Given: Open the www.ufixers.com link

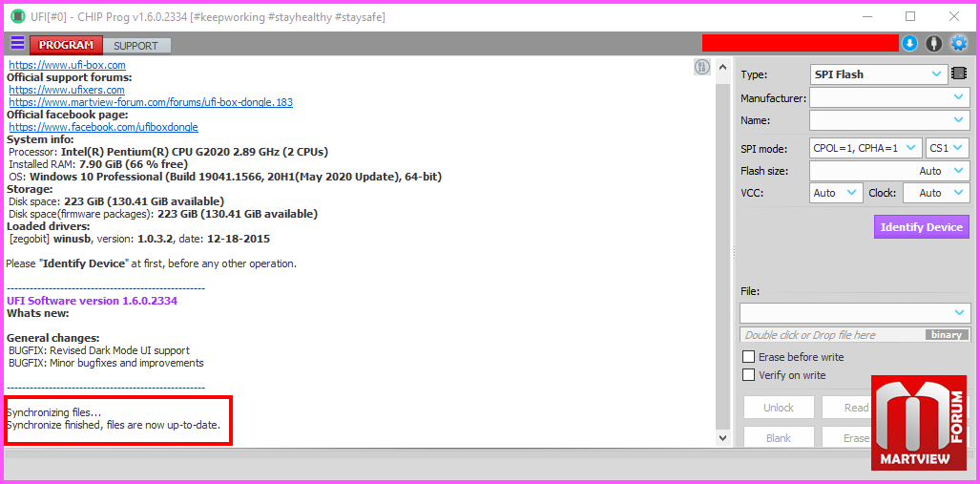Looking at the screenshot, I should pyautogui.click(x=67, y=90).
